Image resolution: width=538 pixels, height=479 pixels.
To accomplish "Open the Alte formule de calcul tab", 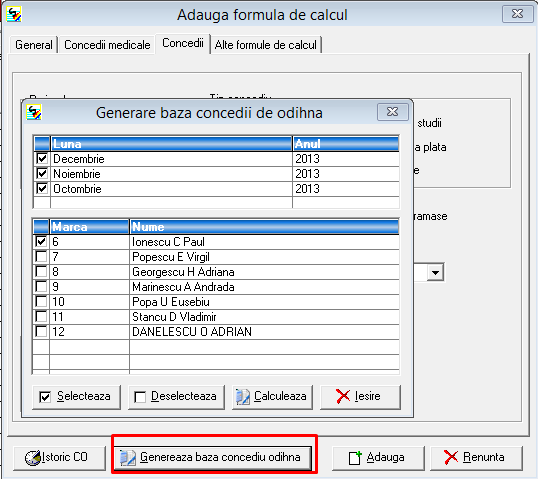I will point(266,45).
